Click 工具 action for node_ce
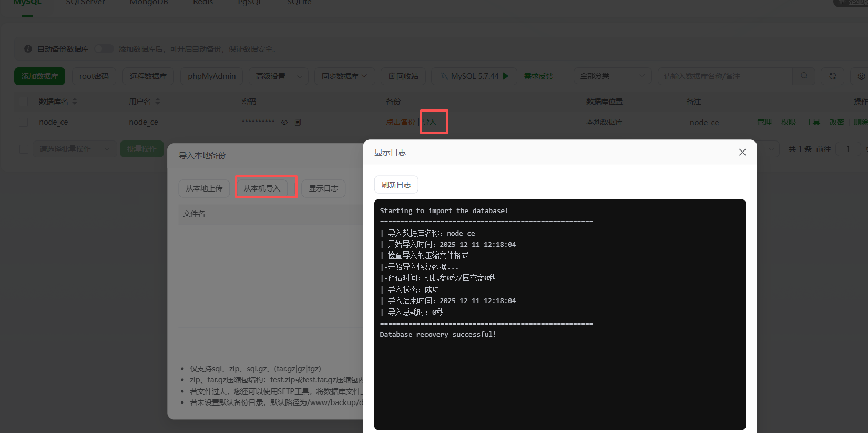868x433 pixels. tap(813, 122)
